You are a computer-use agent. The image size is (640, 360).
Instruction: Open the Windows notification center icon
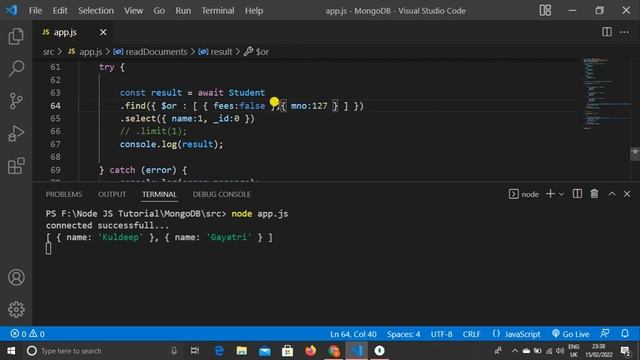625,351
